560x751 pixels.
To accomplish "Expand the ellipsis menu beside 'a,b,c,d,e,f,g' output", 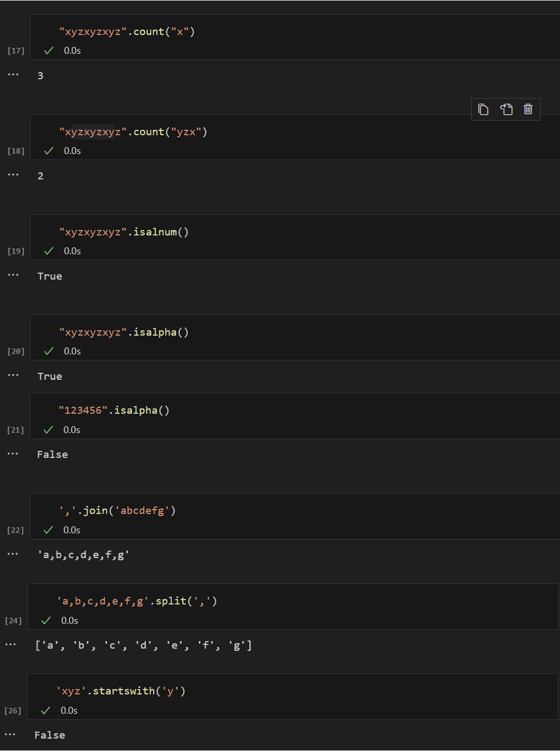I will pos(13,554).
